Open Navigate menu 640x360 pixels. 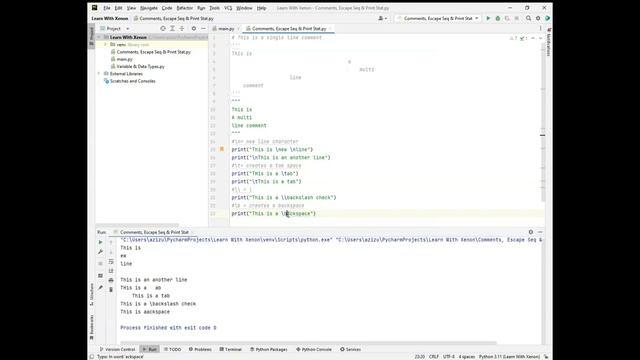(x=149, y=8)
